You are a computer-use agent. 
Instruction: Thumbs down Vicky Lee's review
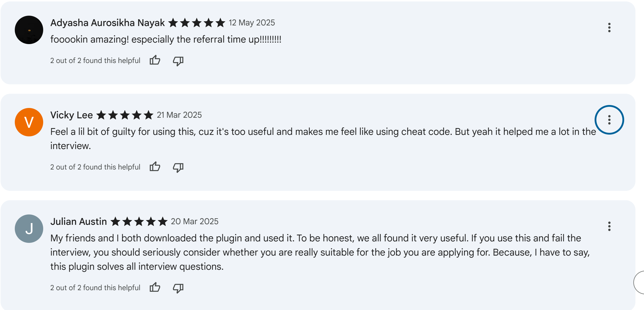178,167
